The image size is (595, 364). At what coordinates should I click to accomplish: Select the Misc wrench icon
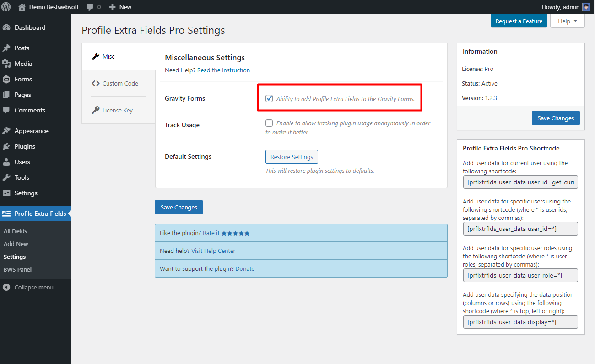pos(95,56)
